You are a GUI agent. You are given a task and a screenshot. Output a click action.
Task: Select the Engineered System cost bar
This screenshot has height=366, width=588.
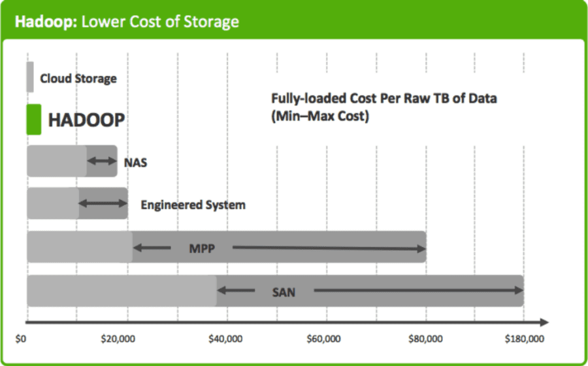[x=77, y=203]
